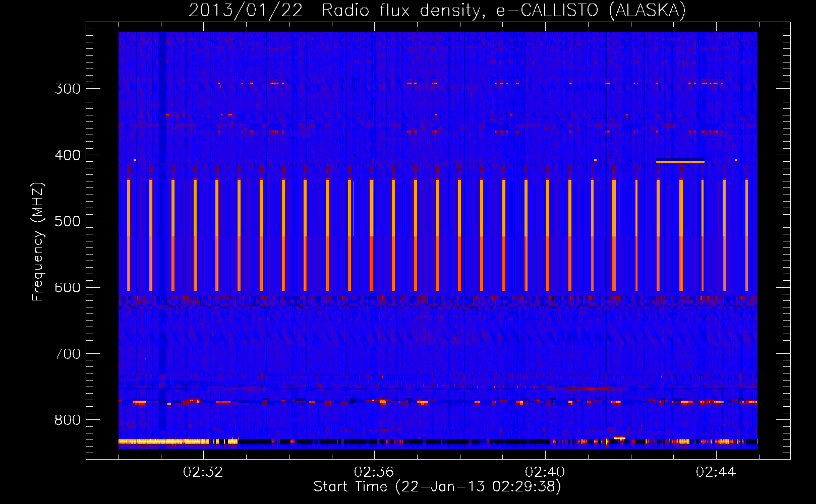The image size is (816, 504).
Task: Click the 400 frequency tick label
Action: coord(68,155)
